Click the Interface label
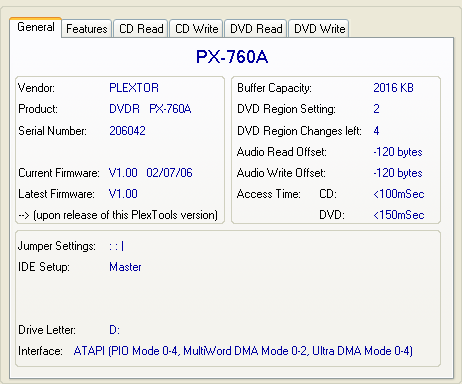The image size is (462, 384). (x=40, y=351)
